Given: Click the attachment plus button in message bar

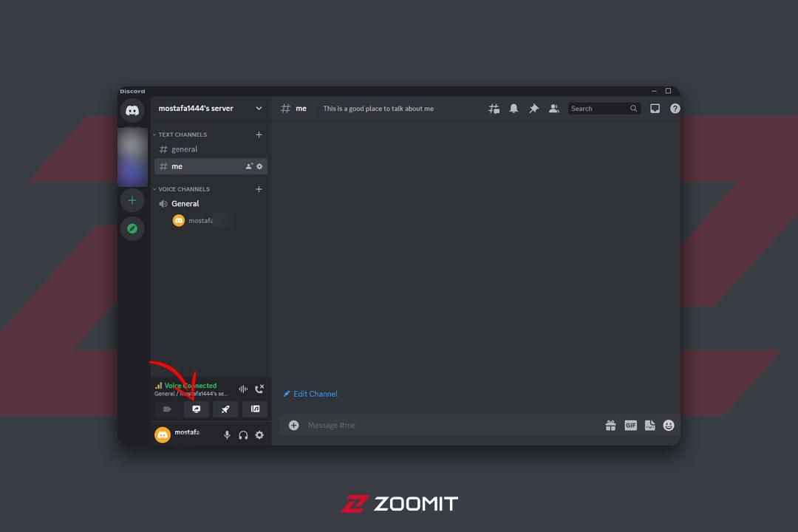Looking at the screenshot, I should click(293, 425).
